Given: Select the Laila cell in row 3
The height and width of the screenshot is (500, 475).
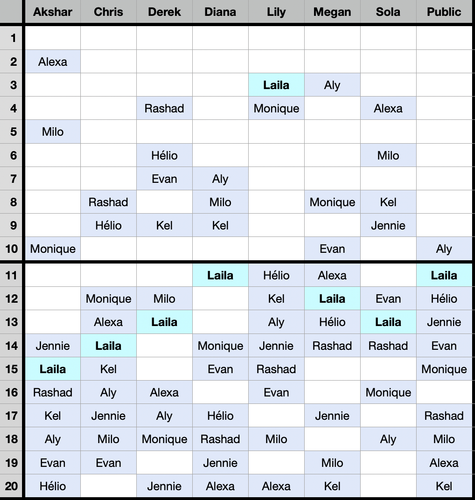Looking at the screenshot, I should (276, 85).
